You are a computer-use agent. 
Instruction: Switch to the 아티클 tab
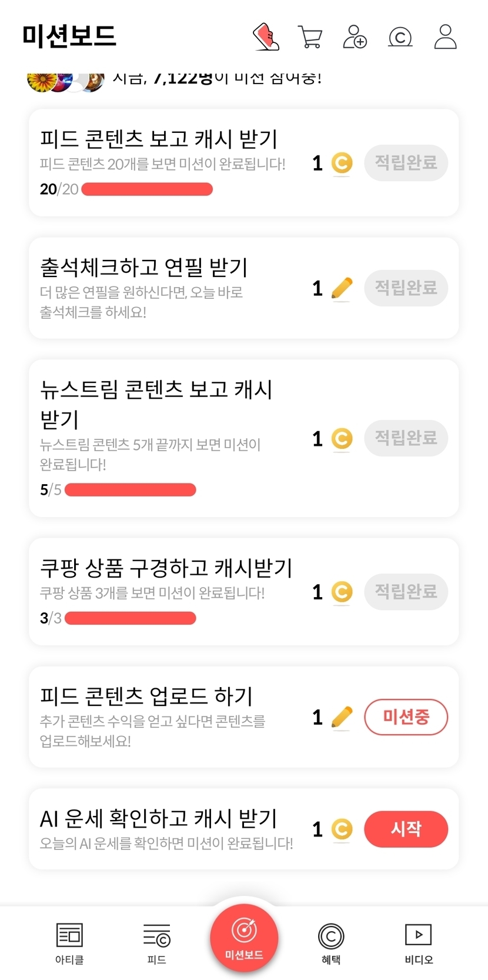(69, 943)
